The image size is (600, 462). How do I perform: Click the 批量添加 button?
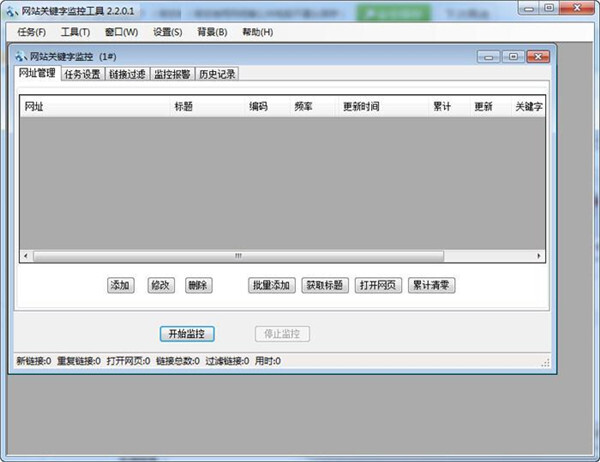271,285
